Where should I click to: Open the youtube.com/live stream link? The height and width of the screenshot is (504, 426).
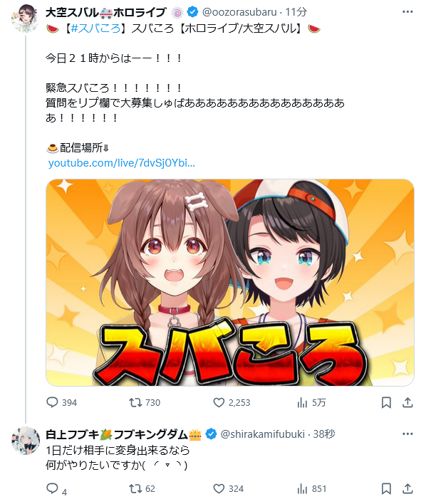(x=122, y=163)
